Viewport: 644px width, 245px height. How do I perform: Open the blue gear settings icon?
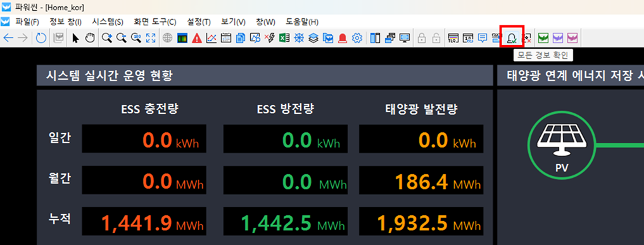[357, 38]
